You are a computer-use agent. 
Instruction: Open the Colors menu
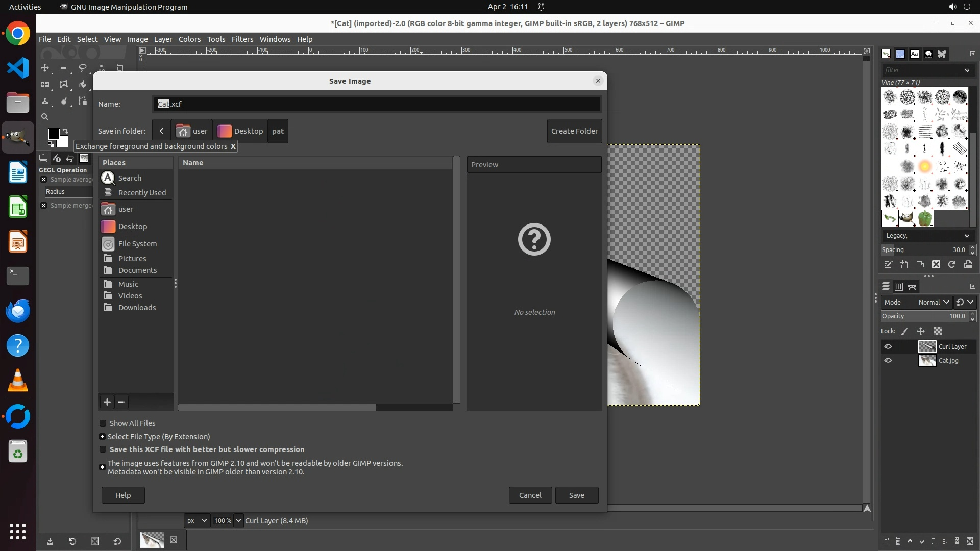click(x=189, y=39)
